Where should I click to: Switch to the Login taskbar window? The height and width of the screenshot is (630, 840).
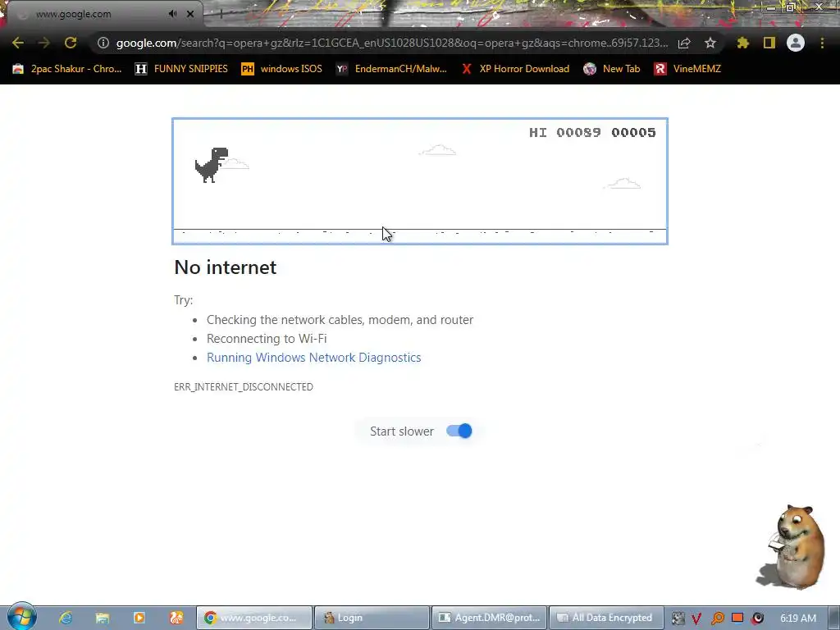tap(372, 618)
